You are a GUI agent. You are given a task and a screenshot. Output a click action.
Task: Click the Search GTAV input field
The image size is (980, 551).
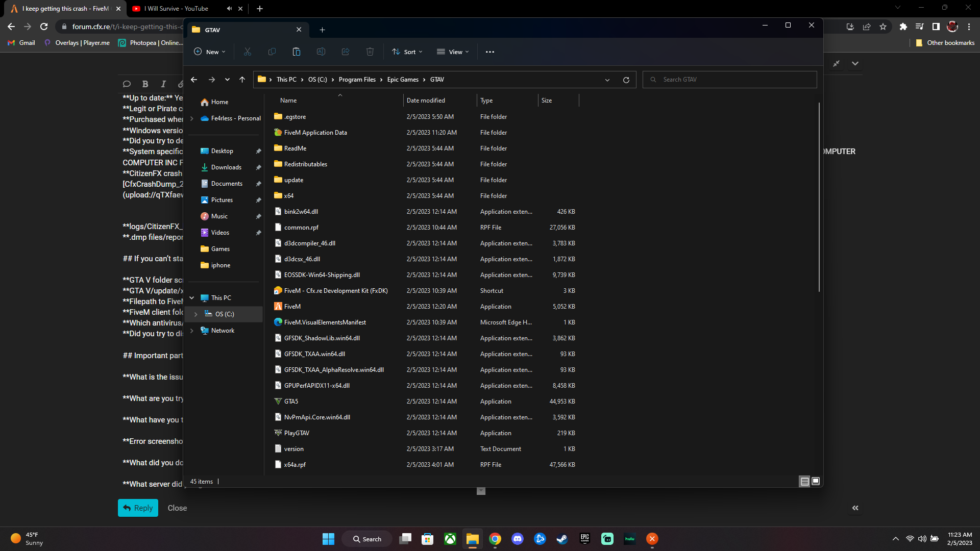tap(730, 80)
